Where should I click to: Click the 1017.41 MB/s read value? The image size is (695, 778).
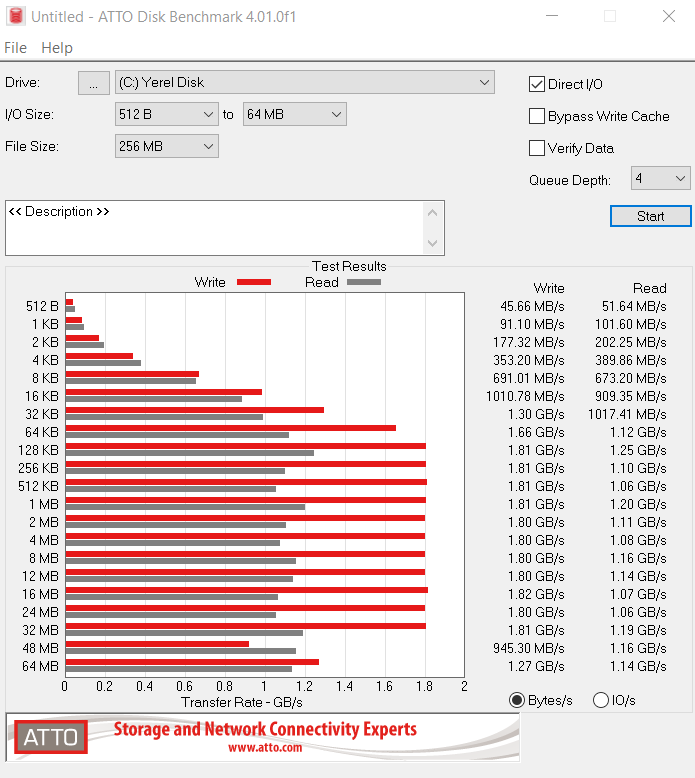(628, 414)
